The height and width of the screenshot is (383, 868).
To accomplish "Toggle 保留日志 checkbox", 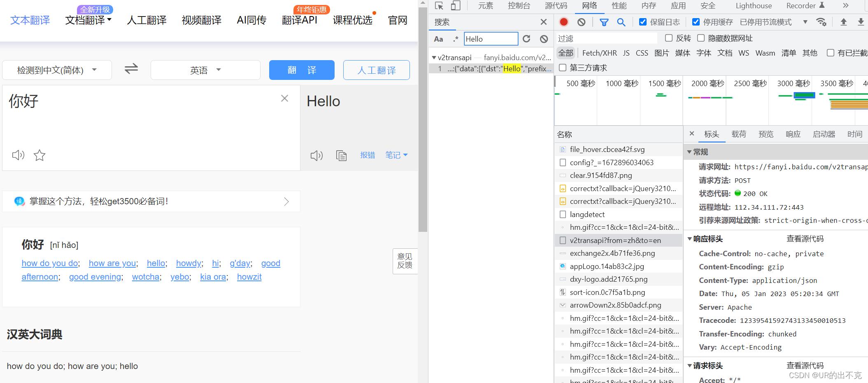I will [x=643, y=22].
